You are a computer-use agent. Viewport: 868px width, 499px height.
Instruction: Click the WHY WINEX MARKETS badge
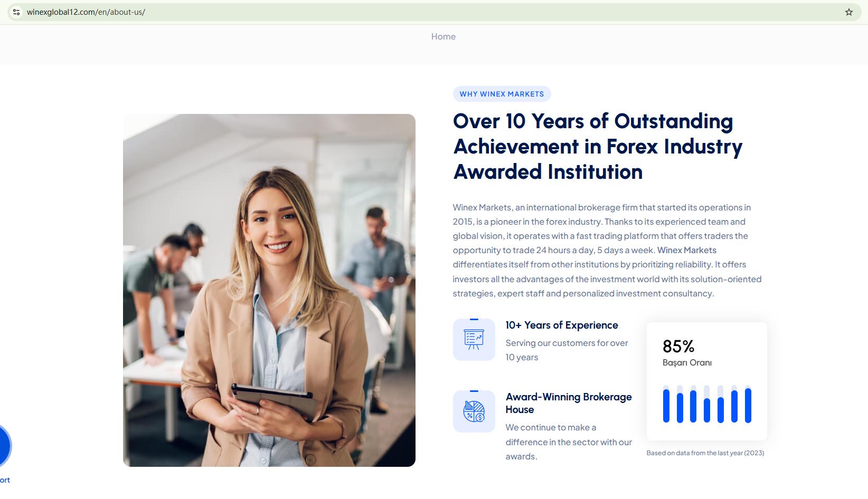click(x=502, y=94)
